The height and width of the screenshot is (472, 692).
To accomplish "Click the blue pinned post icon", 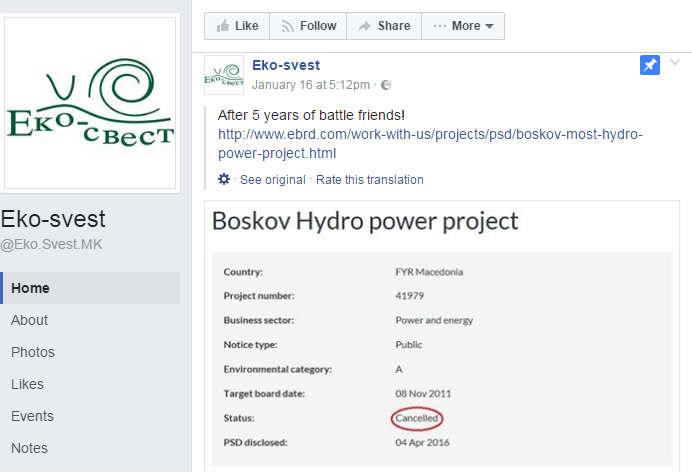I will coord(650,65).
